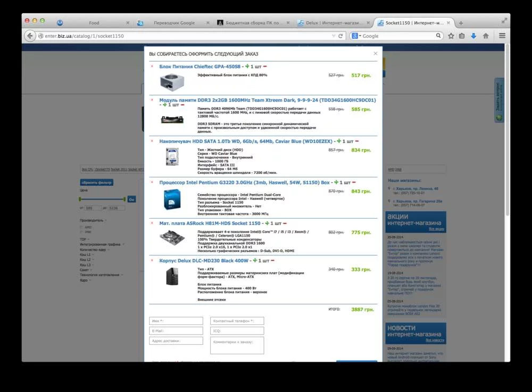Remove Мат. плата ASRock from the order
532x392 pixels.
[152, 223]
